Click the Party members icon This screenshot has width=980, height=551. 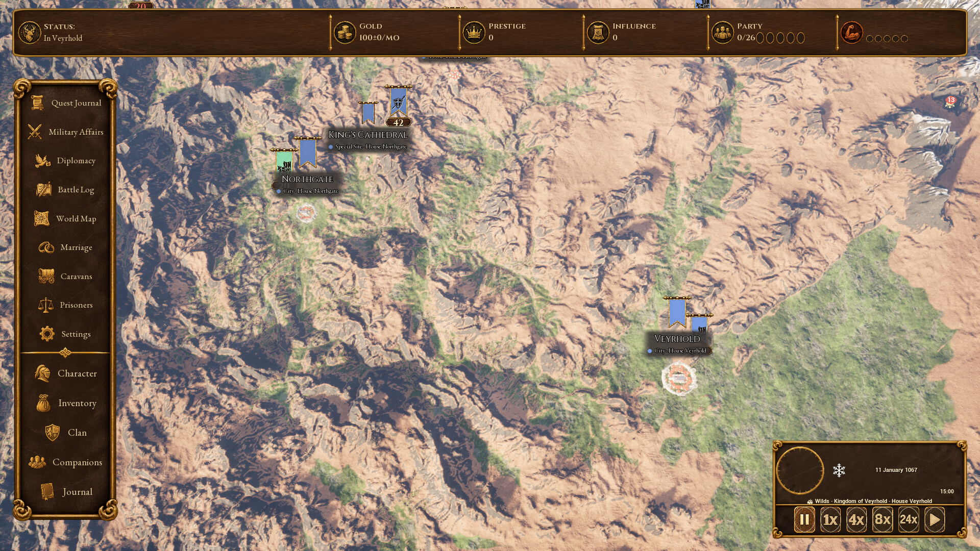723,33
